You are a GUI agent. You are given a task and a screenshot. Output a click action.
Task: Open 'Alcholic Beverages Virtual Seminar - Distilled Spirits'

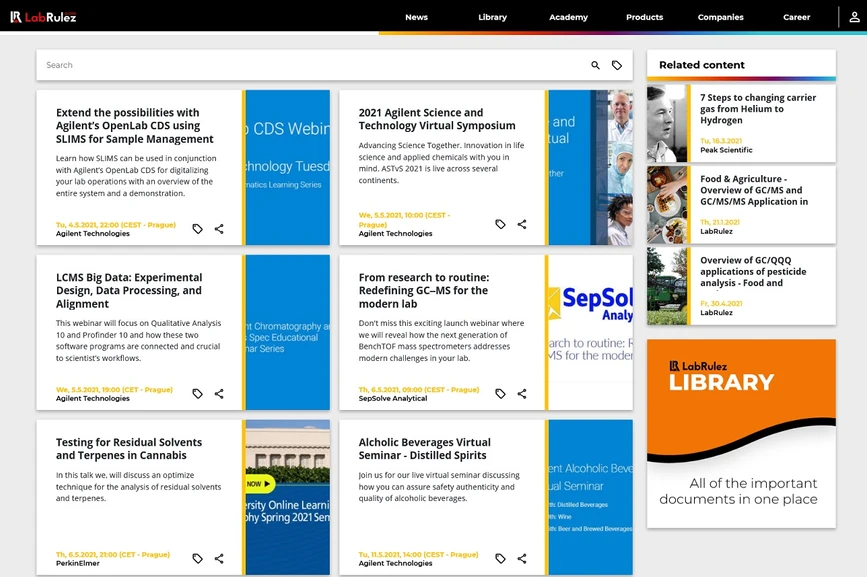[425, 448]
